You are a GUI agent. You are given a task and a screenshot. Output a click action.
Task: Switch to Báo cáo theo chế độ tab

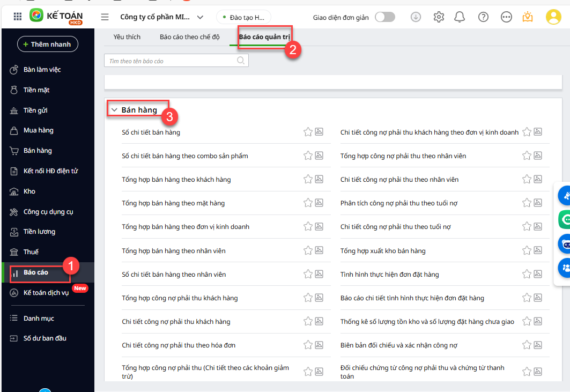[189, 37]
